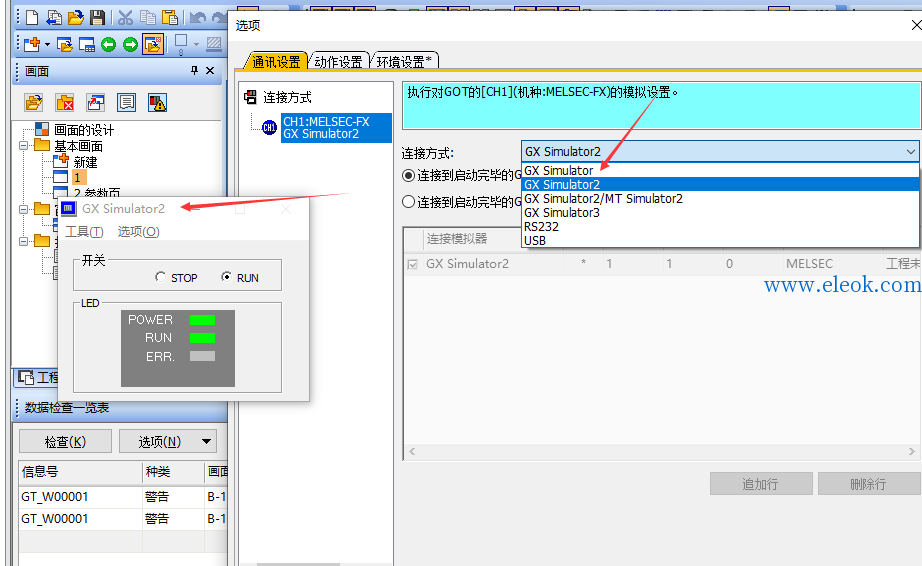This screenshot has width=922, height=566.
Task: Click the open folder icon in 画面 panel
Action: point(34,103)
